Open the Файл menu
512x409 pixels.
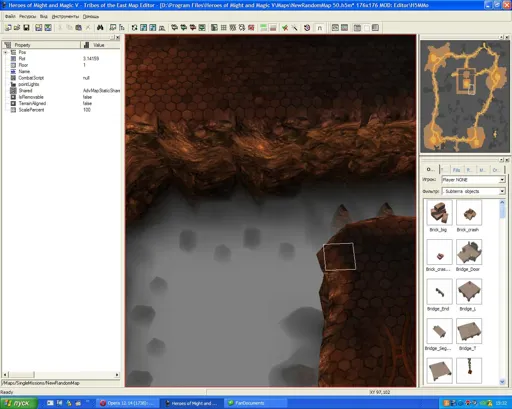pyautogui.click(x=10, y=16)
